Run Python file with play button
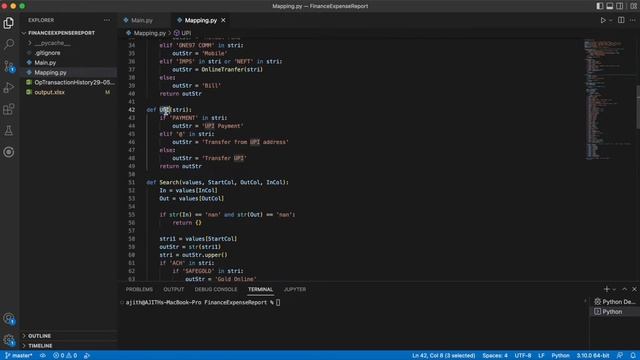The width and height of the screenshot is (640, 360). tap(603, 20)
